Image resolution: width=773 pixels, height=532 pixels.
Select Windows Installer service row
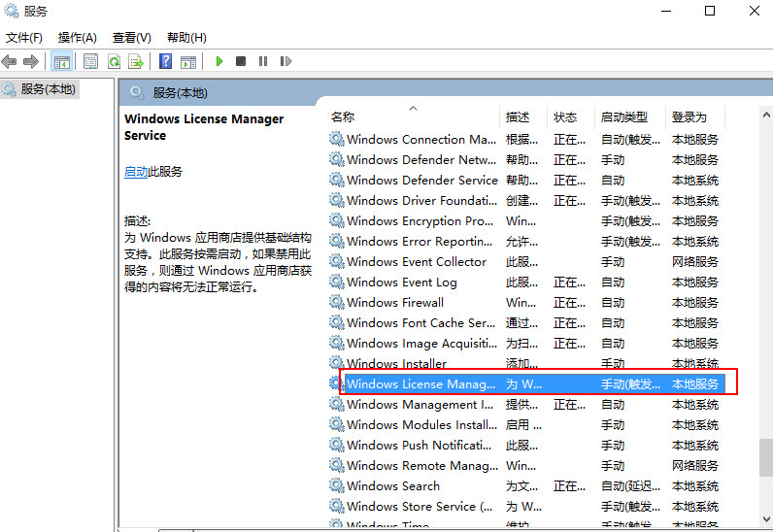526,364
